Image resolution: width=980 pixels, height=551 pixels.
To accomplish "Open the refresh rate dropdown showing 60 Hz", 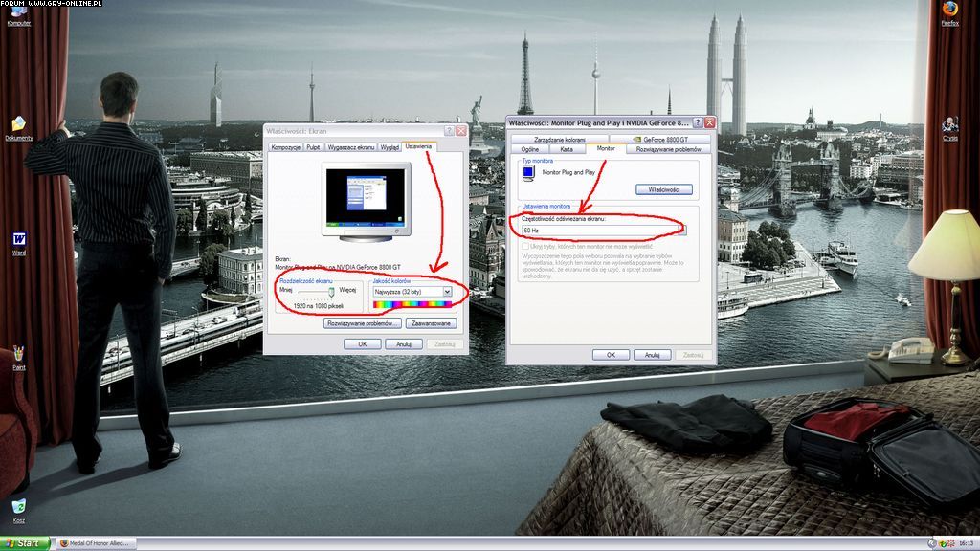I will [680, 231].
